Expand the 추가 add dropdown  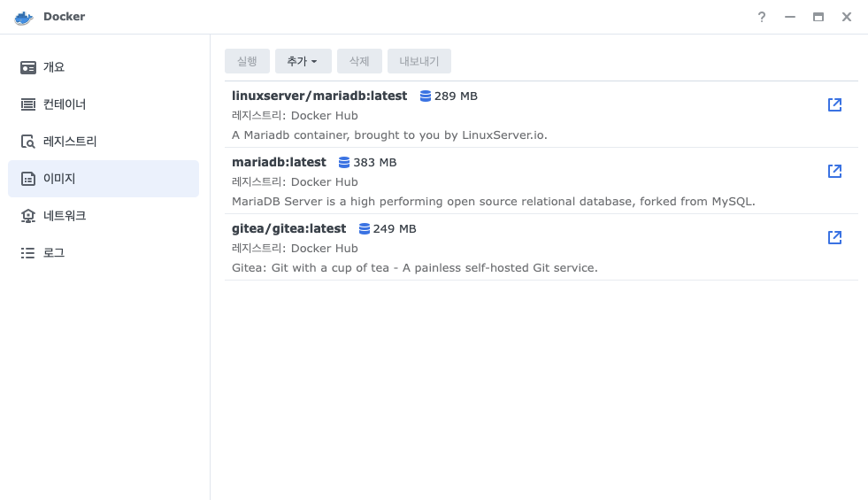[x=303, y=61]
